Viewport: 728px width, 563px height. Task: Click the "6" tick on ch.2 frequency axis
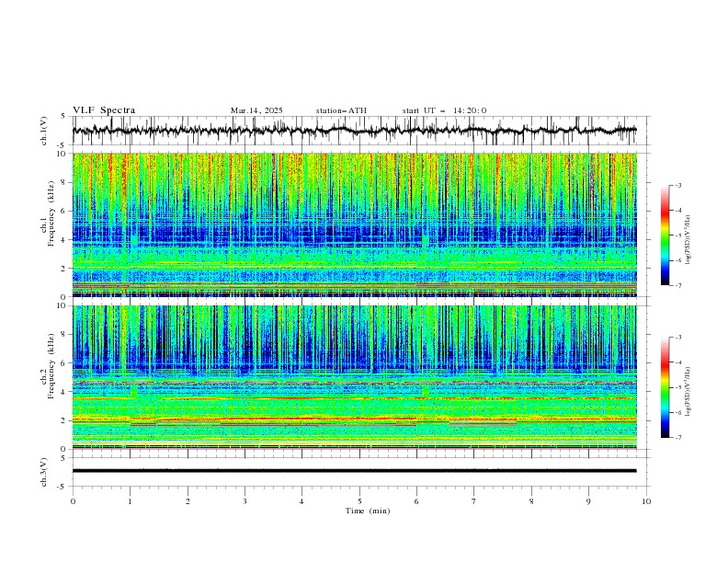[63, 363]
